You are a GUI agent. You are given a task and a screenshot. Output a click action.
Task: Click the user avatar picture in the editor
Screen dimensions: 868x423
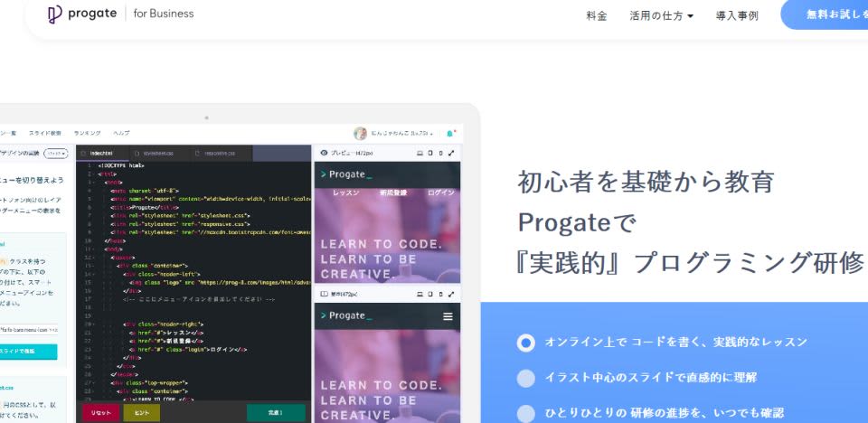[361, 134]
